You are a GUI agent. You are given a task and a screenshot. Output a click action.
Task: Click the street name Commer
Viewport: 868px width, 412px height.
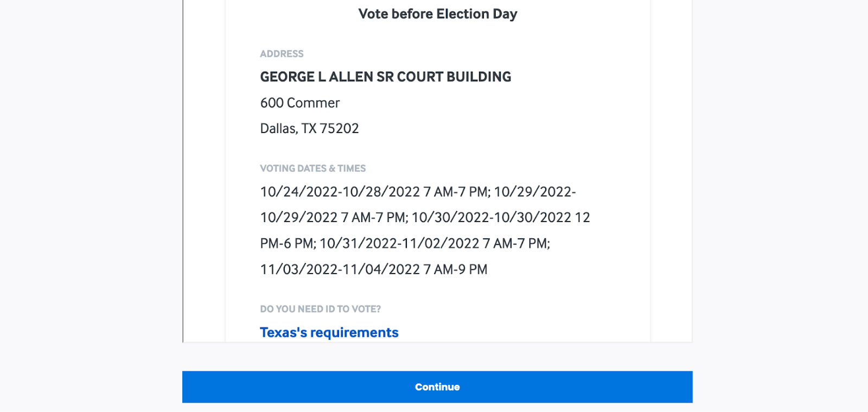313,103
